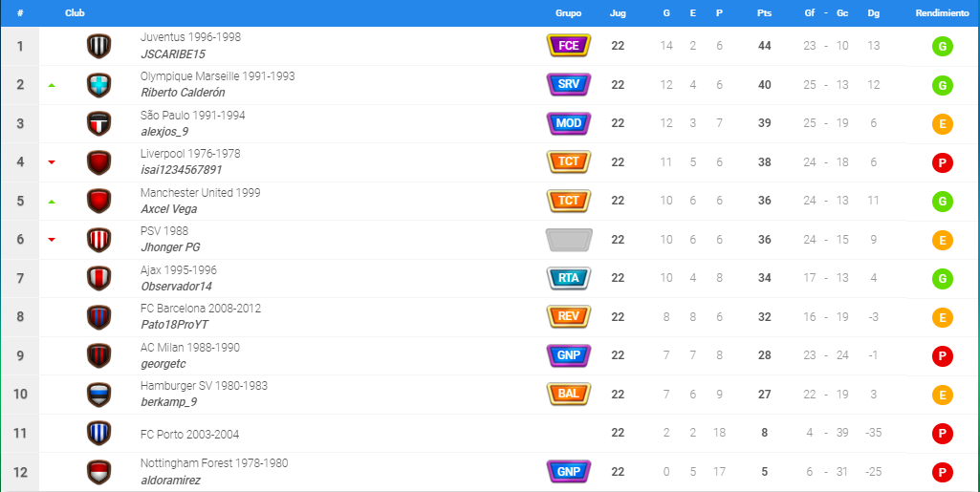This screenshot has width=980, height=492.
Task: Open manager profile Riberto Calderón
Action: tap(183, 93)
